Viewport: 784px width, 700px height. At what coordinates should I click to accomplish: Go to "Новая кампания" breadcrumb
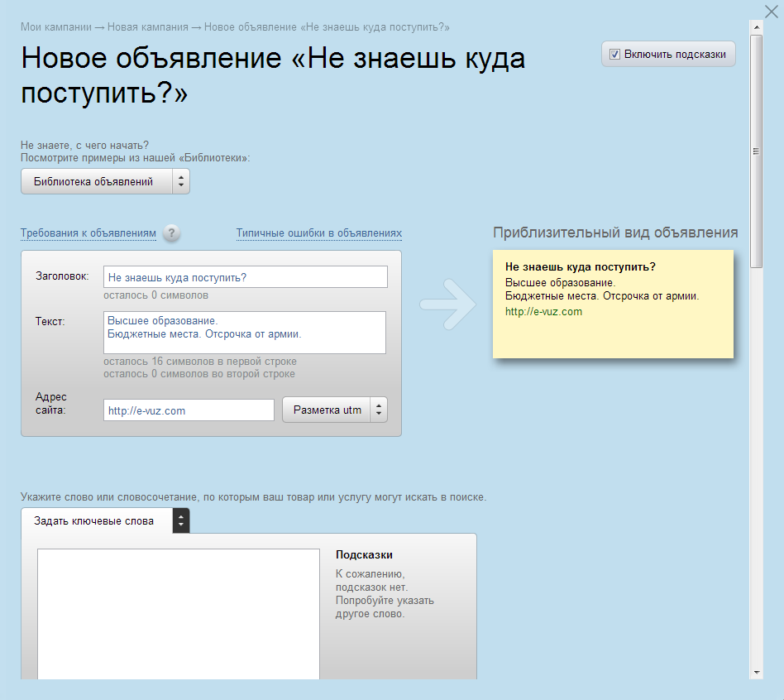[x=148, y=27]
